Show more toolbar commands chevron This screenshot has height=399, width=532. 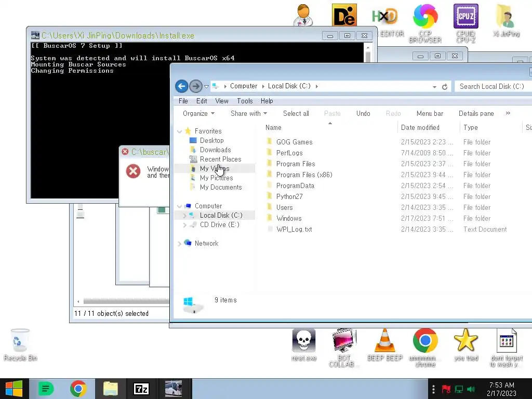point(508,113)
